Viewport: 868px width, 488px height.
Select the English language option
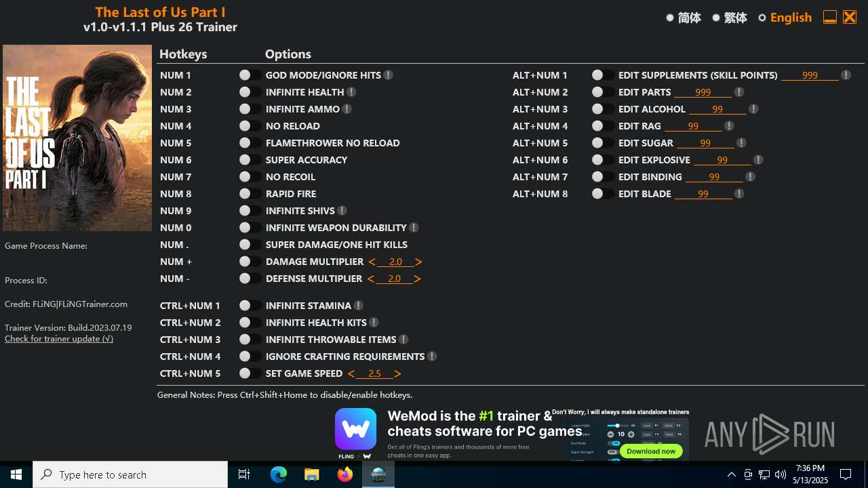pos(785,18)
